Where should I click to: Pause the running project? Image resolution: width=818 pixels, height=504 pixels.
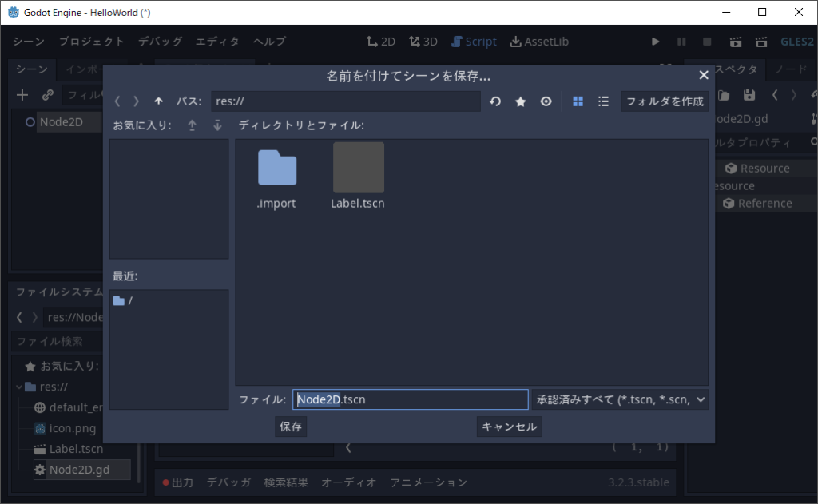[681, 42]
